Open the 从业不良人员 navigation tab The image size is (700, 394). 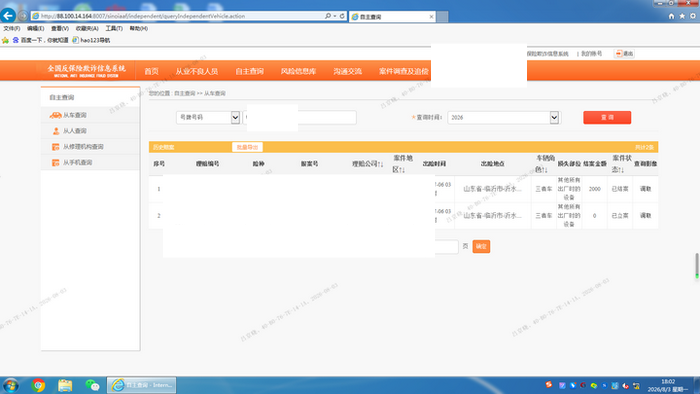point(196,71)
